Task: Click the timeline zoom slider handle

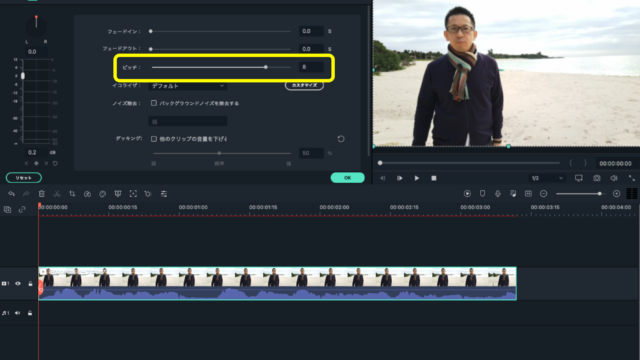Action: [x=600, y=194]
